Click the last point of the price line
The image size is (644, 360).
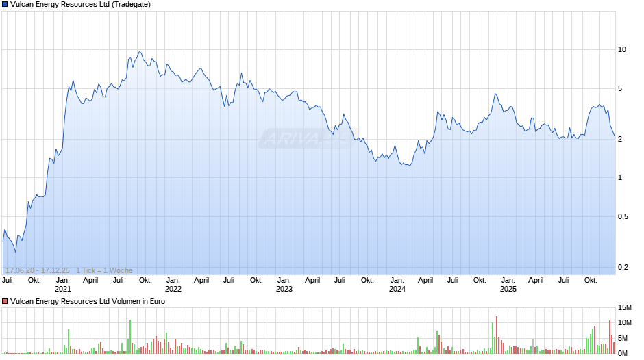coord(614,135)
